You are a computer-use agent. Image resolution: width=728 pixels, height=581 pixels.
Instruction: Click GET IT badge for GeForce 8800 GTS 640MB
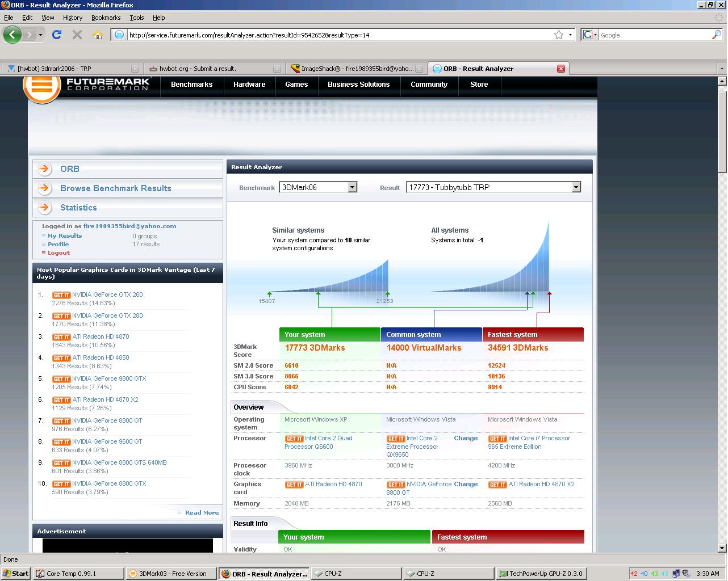click(x=61, y=463)
